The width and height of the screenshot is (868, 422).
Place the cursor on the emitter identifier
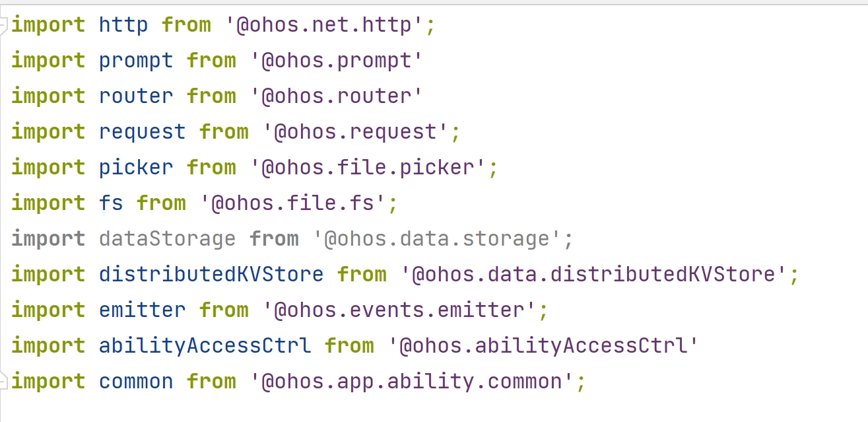(142, 310)
